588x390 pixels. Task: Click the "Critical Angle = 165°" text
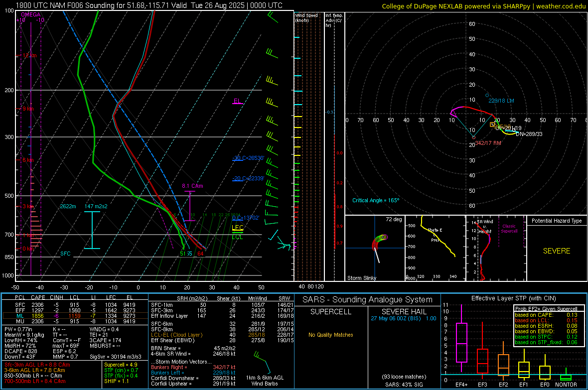(x=376, y=200)
